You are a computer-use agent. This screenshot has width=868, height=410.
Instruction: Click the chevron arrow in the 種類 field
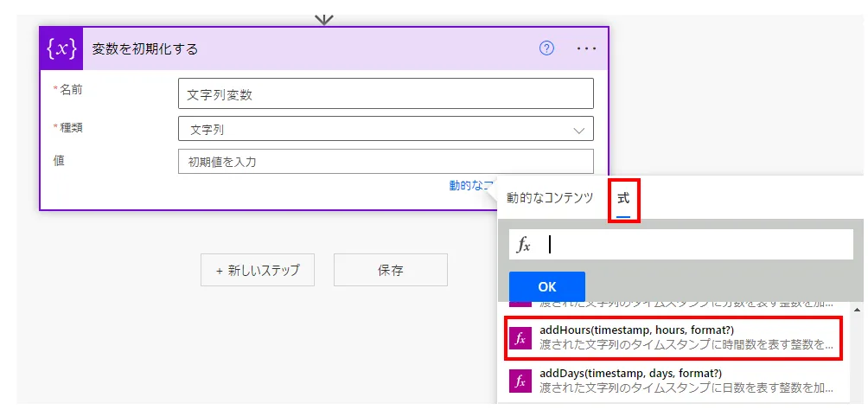[578, 130]
